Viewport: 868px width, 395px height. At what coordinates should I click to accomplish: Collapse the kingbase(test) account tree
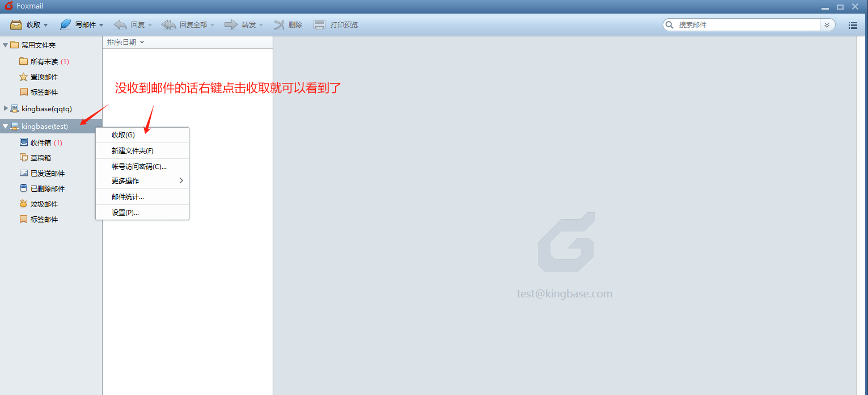click(x=6, y=126)
